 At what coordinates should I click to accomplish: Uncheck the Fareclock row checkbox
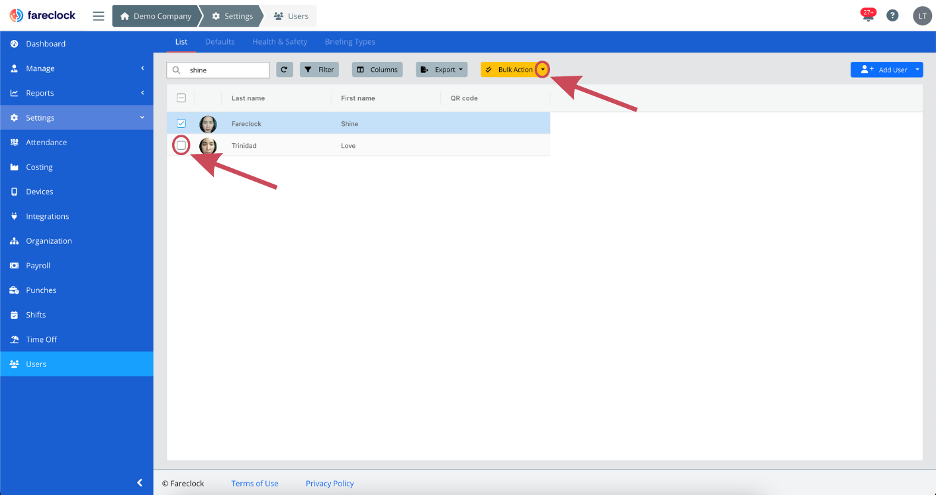[181, 124]
